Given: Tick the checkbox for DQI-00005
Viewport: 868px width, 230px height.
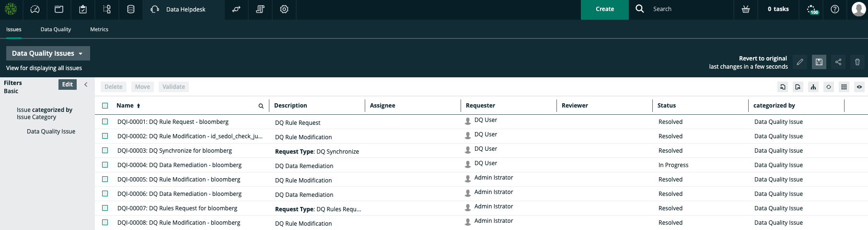Looking at the screenshot, I should click(x=105, y=180).
